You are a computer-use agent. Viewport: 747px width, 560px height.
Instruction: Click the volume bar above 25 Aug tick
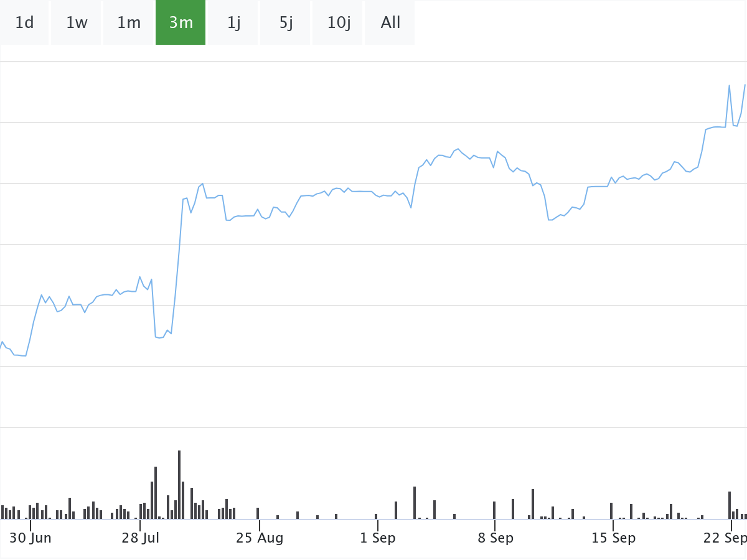(258, 513)
